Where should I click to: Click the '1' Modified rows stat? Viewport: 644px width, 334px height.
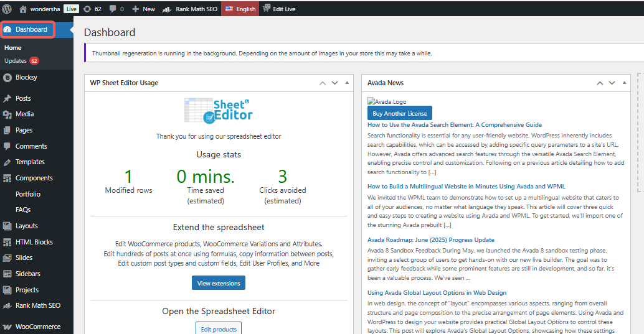click(x=128, y=177)
